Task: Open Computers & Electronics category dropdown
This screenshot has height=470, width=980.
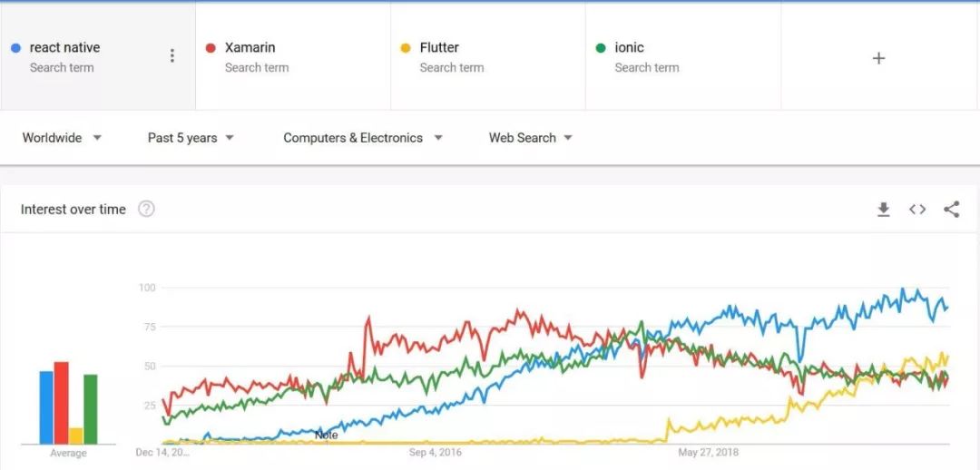Action: tap(362, 138)
